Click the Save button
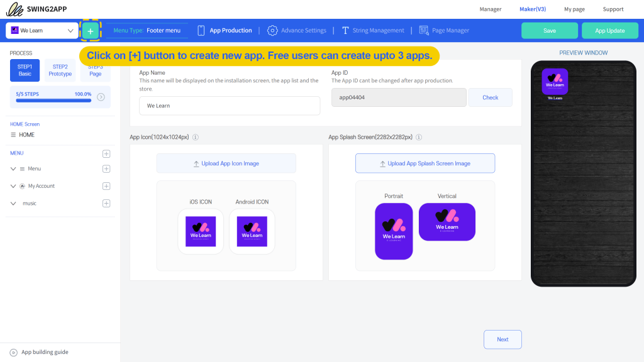 (550, 31)
